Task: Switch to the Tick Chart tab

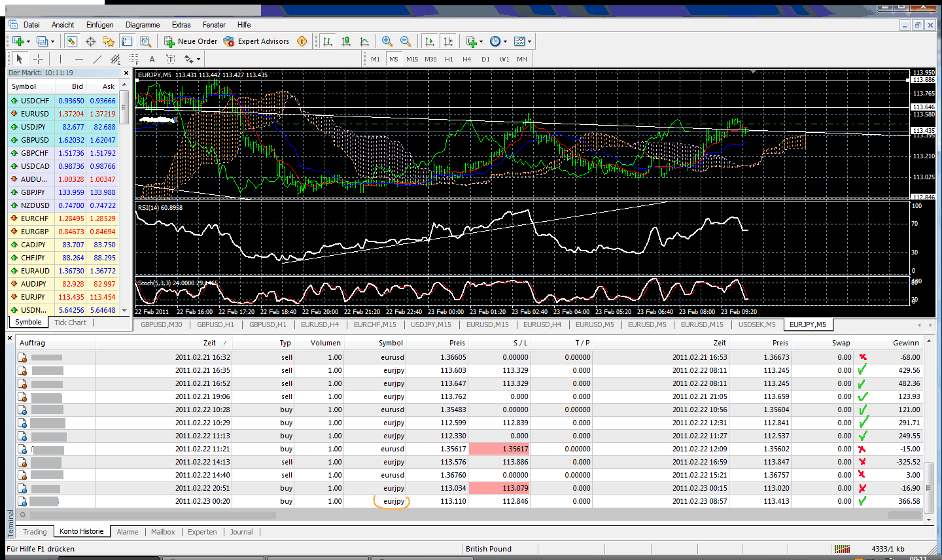Action: coord(69,322)
